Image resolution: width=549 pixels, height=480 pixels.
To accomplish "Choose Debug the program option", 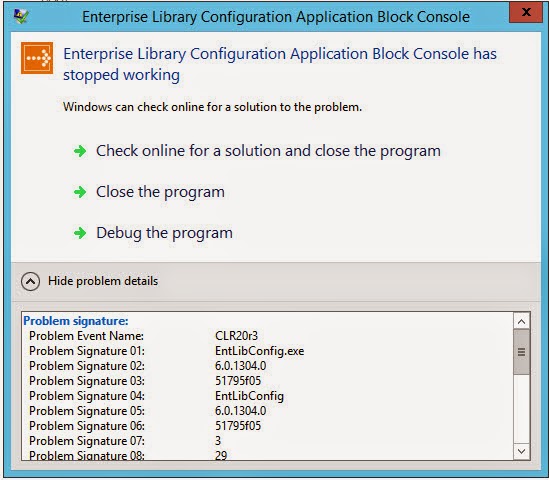I will pyautogui.click(x=164, y=233).
